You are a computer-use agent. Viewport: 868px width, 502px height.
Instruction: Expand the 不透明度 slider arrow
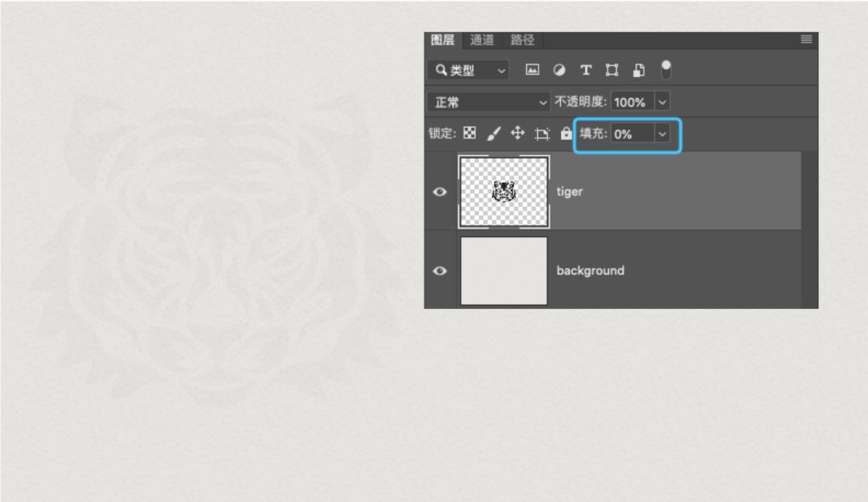[x=662, y=102]
